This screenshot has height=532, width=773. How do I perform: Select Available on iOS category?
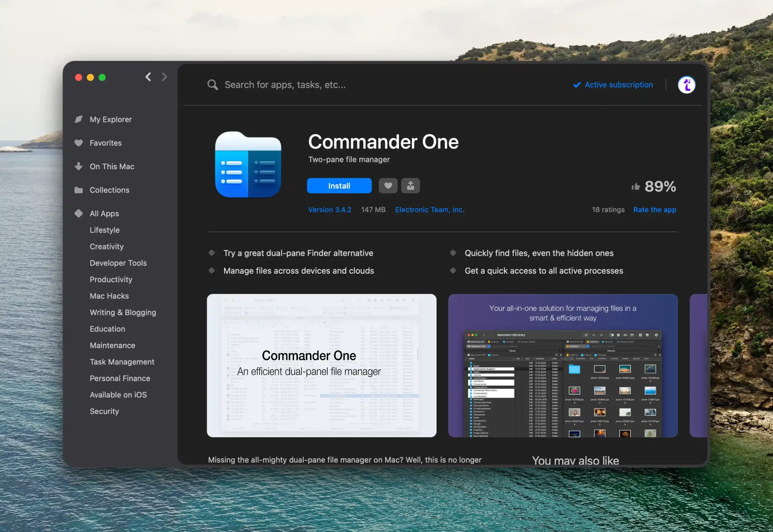118,395
